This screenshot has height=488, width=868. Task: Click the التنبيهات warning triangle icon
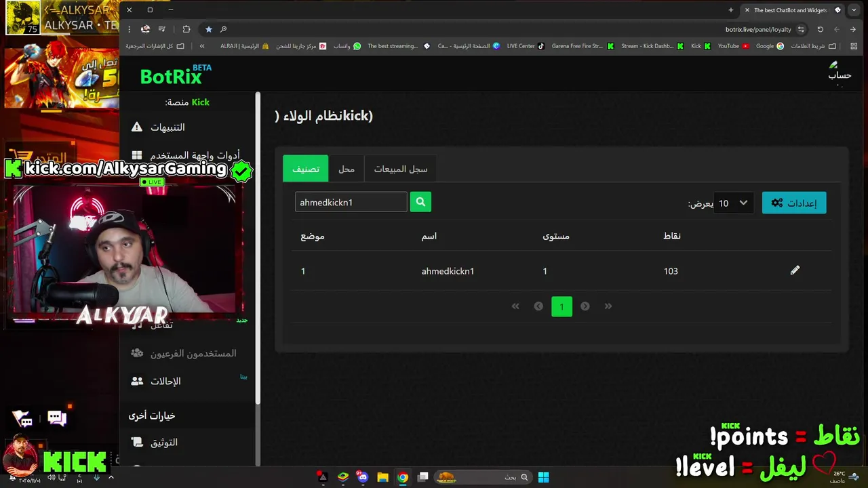pos(137,127)
